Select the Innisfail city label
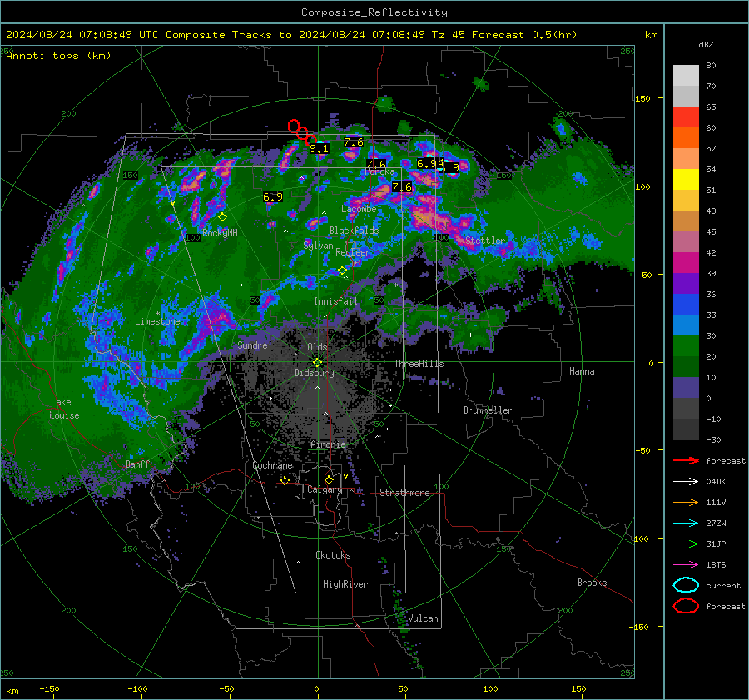Viewport: 749px width, 700px height. [x=335, y=301]
